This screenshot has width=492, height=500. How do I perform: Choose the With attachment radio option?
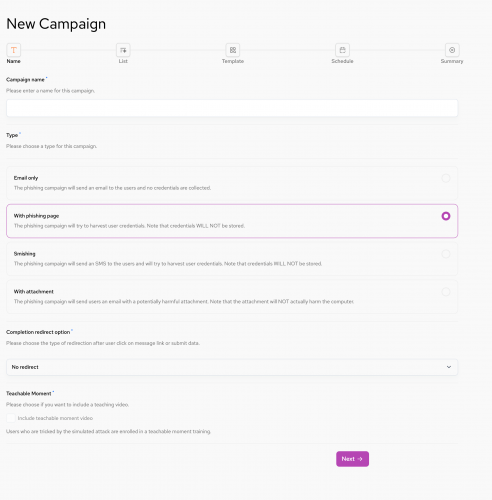point(446,292)
